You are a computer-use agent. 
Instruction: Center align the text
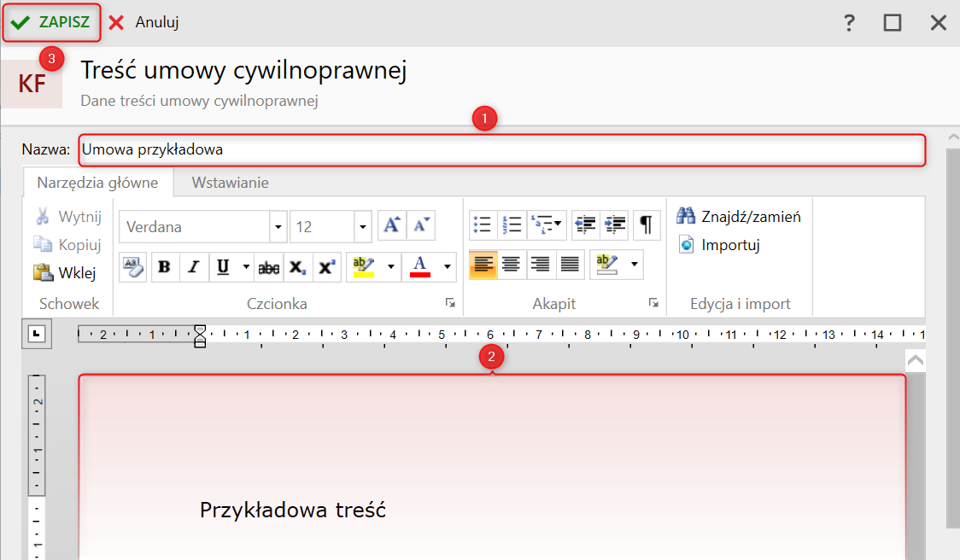click(x=512, y=265)
